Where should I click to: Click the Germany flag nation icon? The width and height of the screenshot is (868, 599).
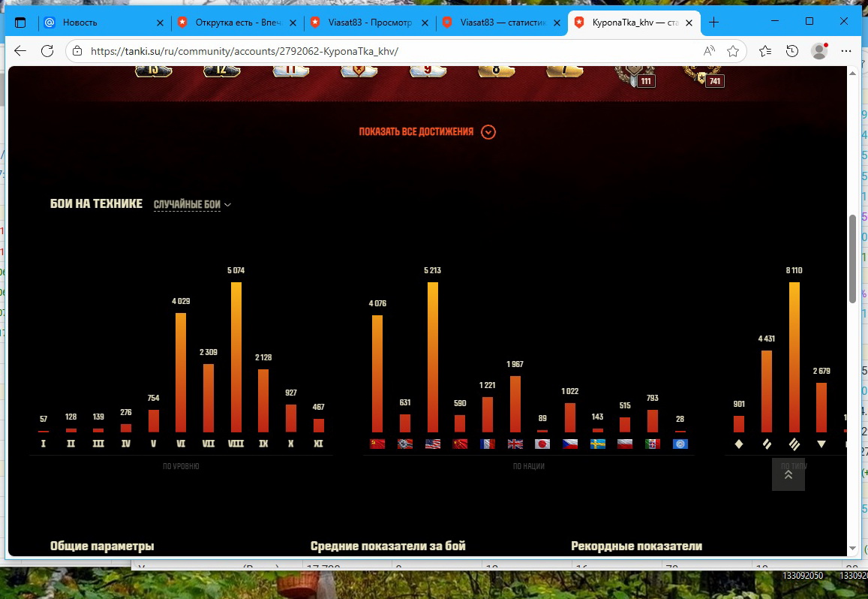coord(405,444)
